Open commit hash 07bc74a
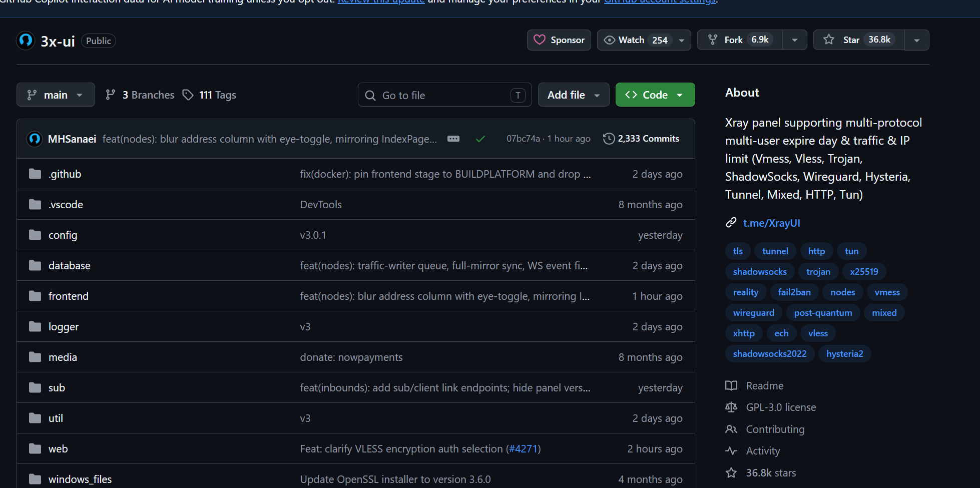The height and width of the screenshot is (488, 980). [523, 139]
